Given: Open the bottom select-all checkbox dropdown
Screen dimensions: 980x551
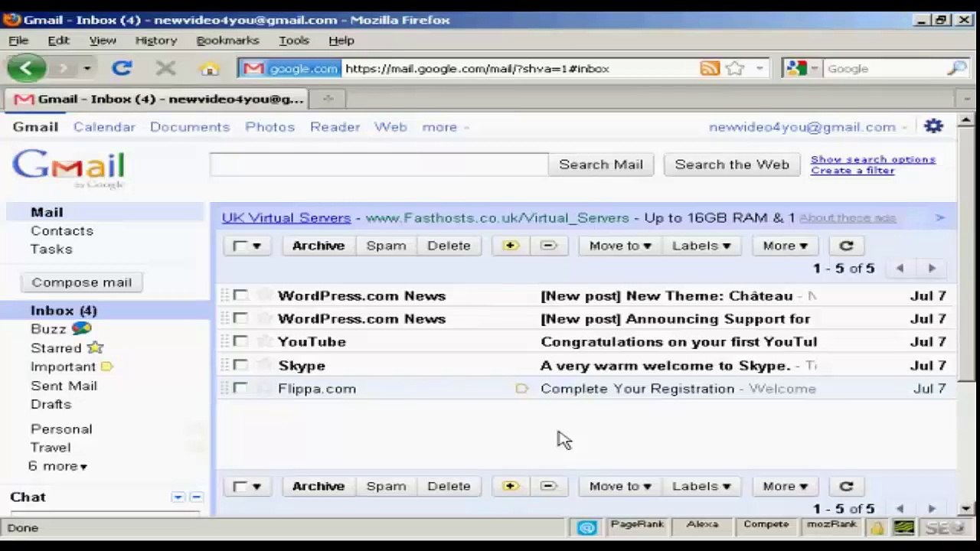Looking at the screenshot, I should pyautogui.click(x=247, y=486).
